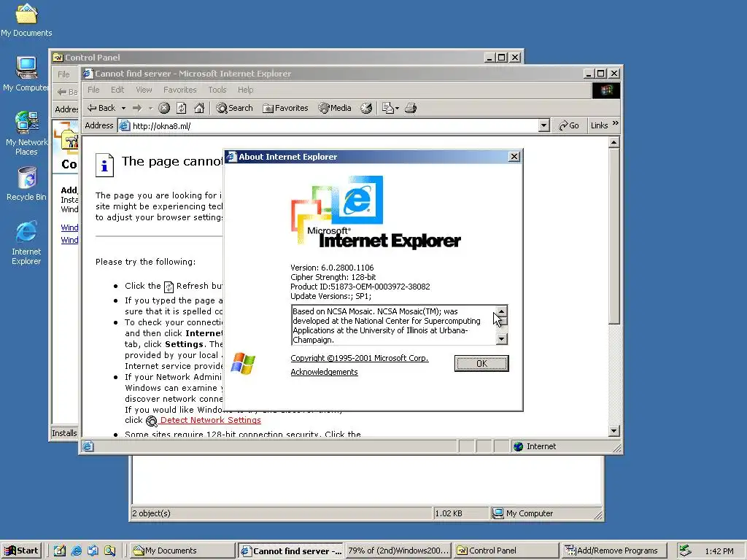
Task: Click Show Desktop quick launch icon
Action: coord(60,551)
